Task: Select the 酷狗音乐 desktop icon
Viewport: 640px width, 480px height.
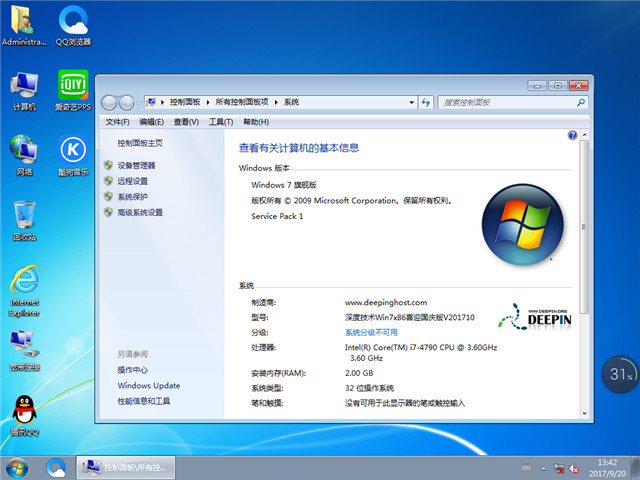Action: click(73, 153)
